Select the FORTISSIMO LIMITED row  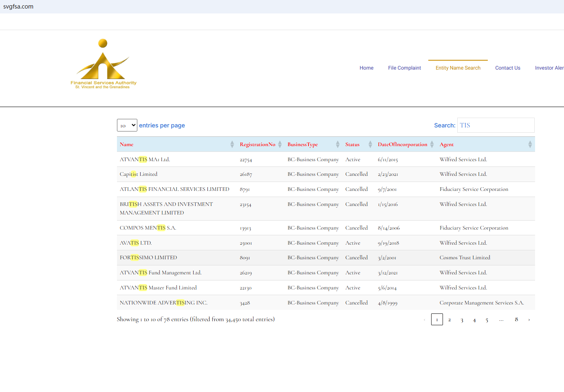pos(148,258)
